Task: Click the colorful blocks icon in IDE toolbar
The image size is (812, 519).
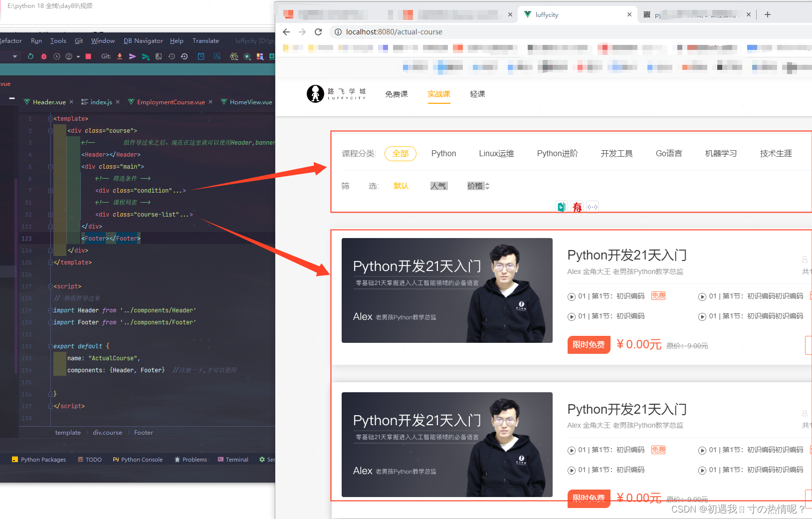Action: click(x=260, y=56)
